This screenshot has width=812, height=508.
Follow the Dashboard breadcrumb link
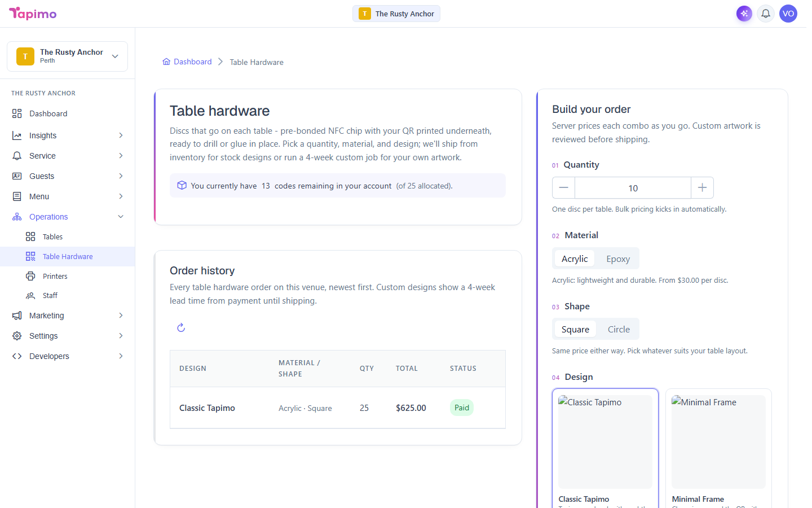(x=193, y=62)
